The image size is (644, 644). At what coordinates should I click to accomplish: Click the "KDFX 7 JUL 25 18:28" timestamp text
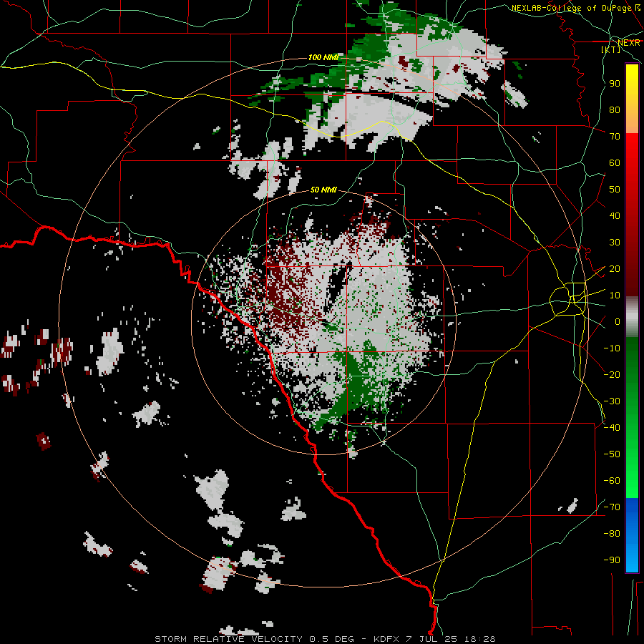(x=434, y=639)
